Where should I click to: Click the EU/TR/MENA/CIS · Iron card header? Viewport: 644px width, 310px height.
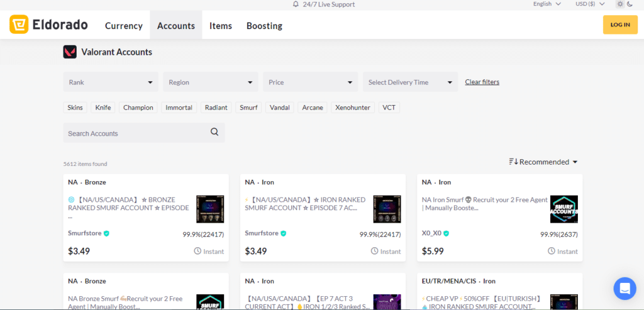458,281
